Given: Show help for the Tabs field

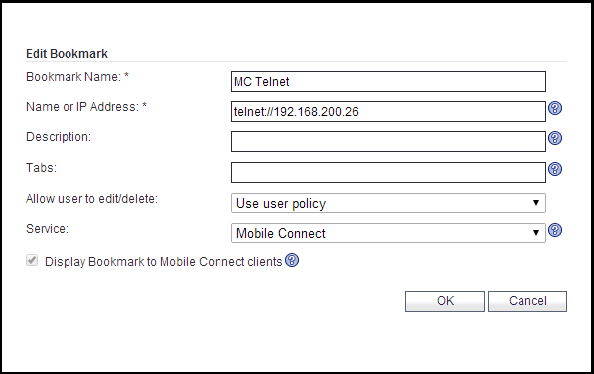Looking at the screenshot, I should pos(555,169).
